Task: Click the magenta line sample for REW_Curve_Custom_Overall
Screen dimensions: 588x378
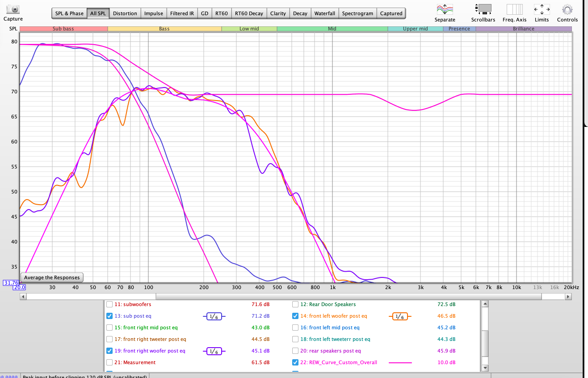Action: point(400,363)
